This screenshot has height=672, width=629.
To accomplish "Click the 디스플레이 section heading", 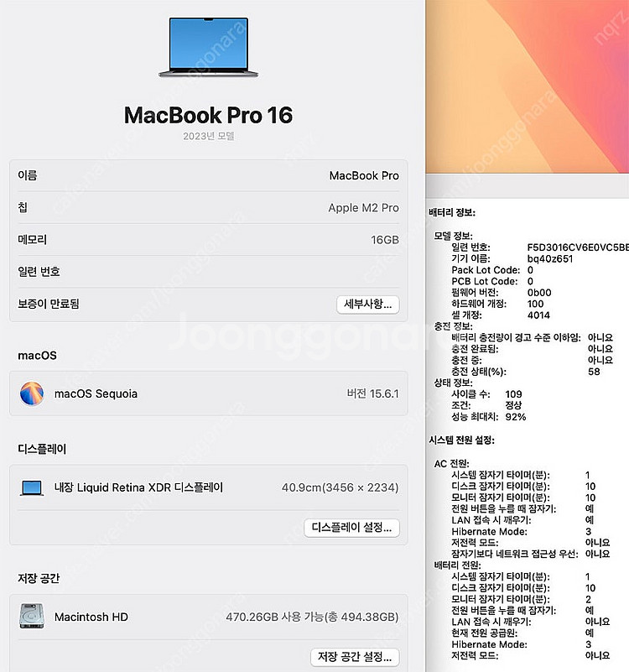I will point(42,449).
